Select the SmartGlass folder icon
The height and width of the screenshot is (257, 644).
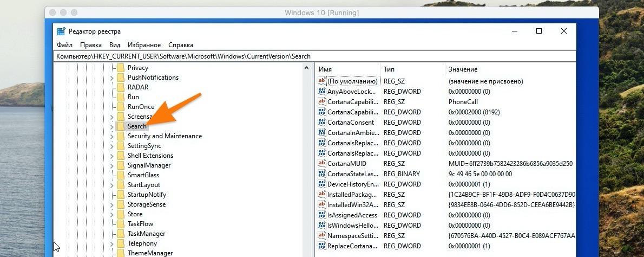click(121, 175)
